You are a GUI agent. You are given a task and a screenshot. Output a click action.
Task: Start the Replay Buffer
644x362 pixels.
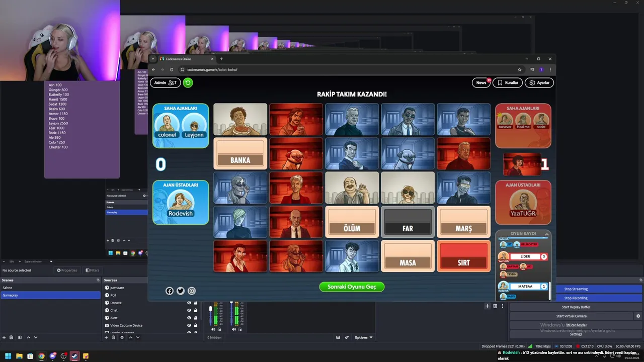(x=576, y=307)
